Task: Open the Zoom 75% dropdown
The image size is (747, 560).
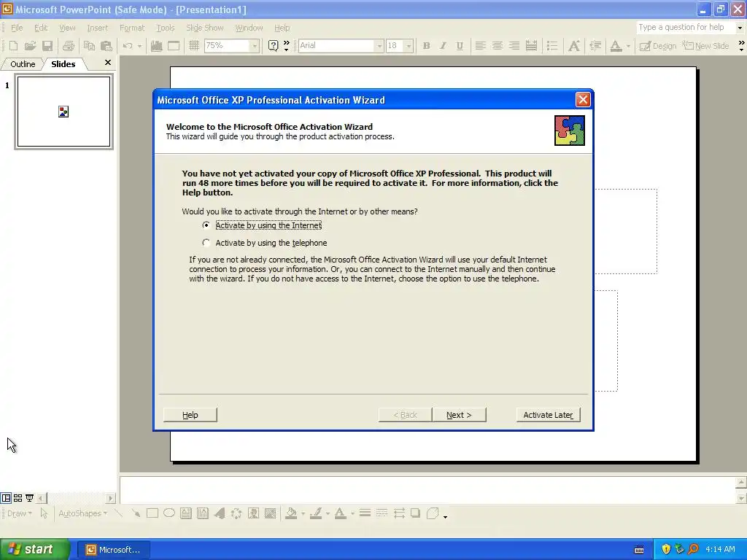Action: point(255,46)
